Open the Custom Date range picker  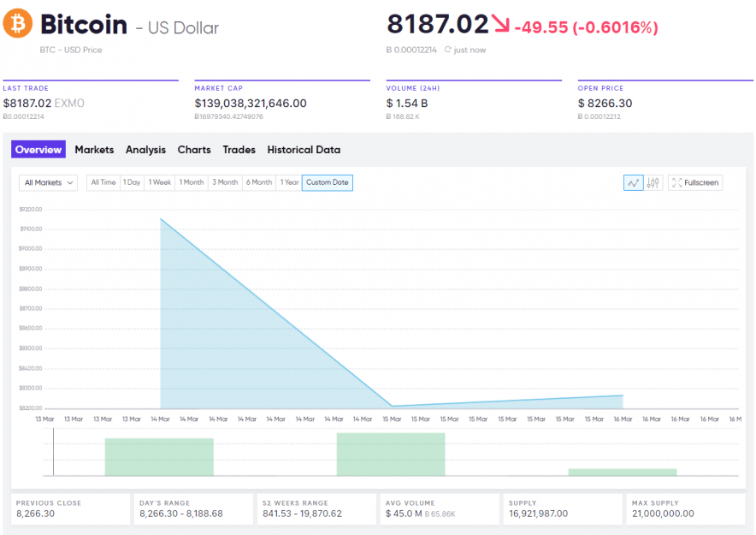click(x=328, y=182)
